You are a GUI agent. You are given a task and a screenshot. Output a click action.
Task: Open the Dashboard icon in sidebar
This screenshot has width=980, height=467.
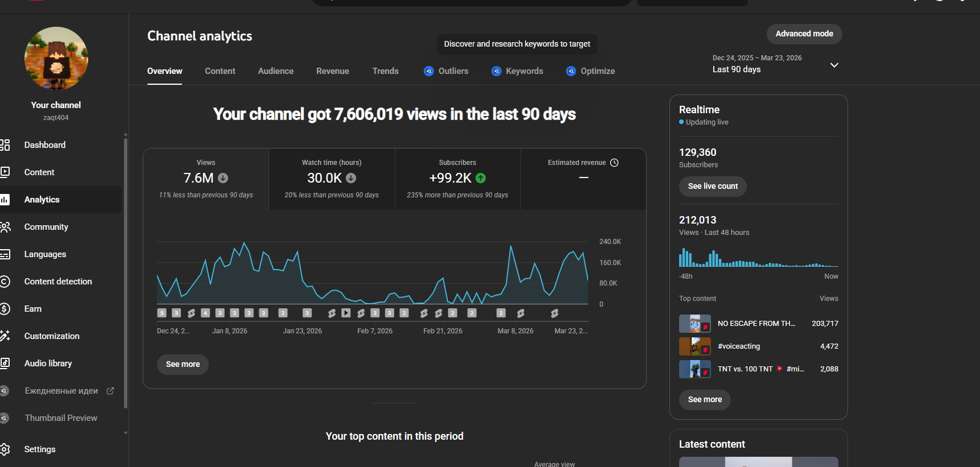(x=5, y=145)
